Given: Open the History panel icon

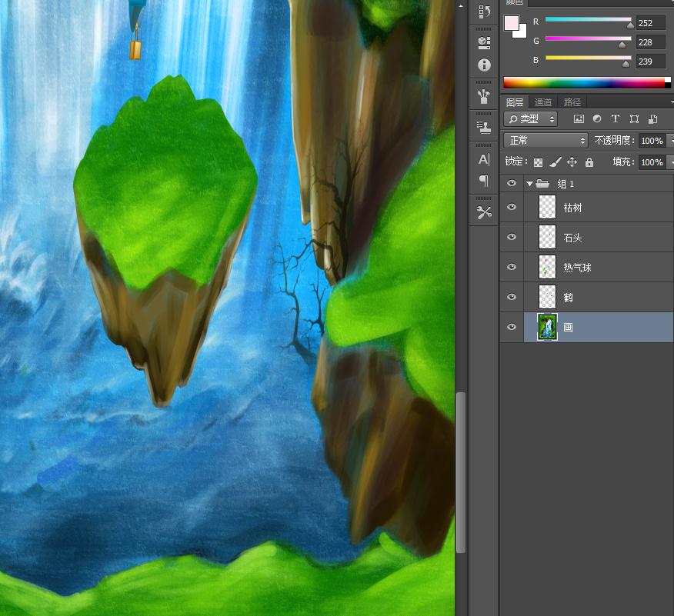Looking at the screenshot, I should click(x=484, y=12).
